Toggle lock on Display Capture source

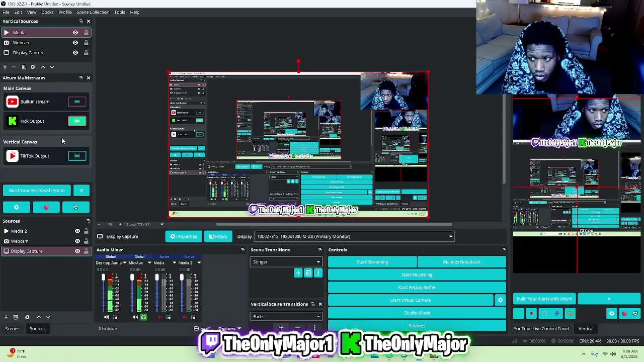click(86, 251)
